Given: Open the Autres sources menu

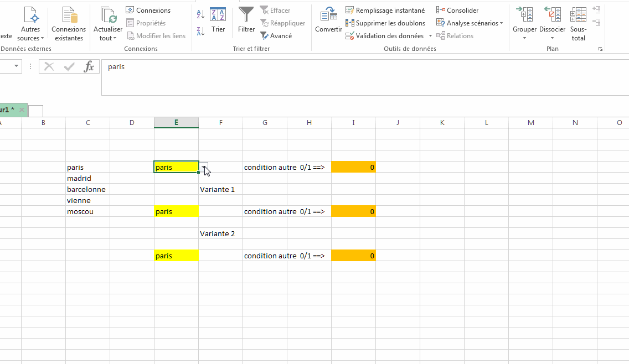Looking at the screenshot, I should click(x=30, y=34).
